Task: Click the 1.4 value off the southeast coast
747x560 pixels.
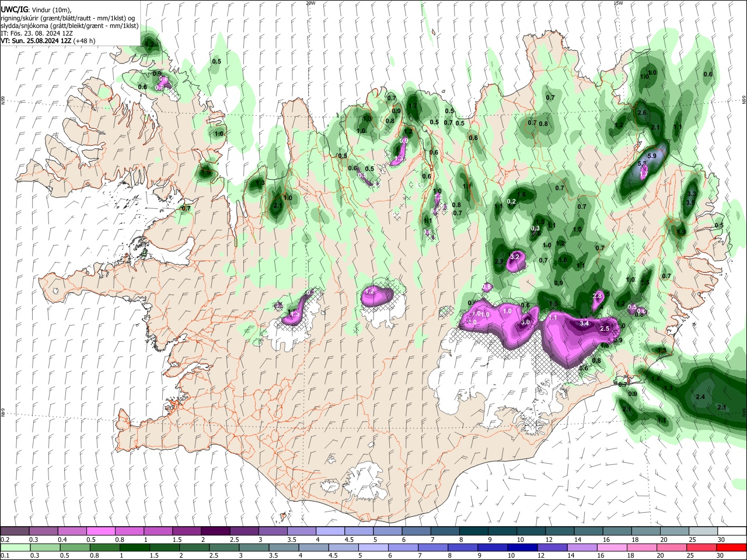Action: (655, 379)
